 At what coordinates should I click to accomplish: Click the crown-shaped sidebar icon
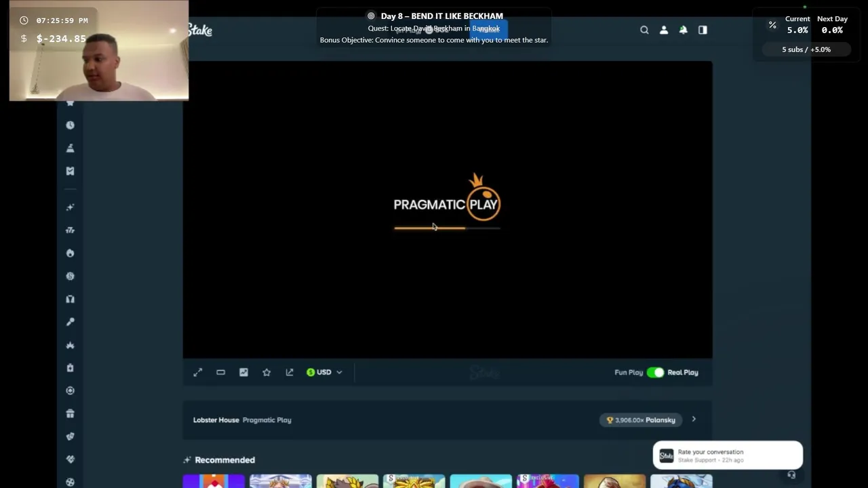[x=70, y=345]
